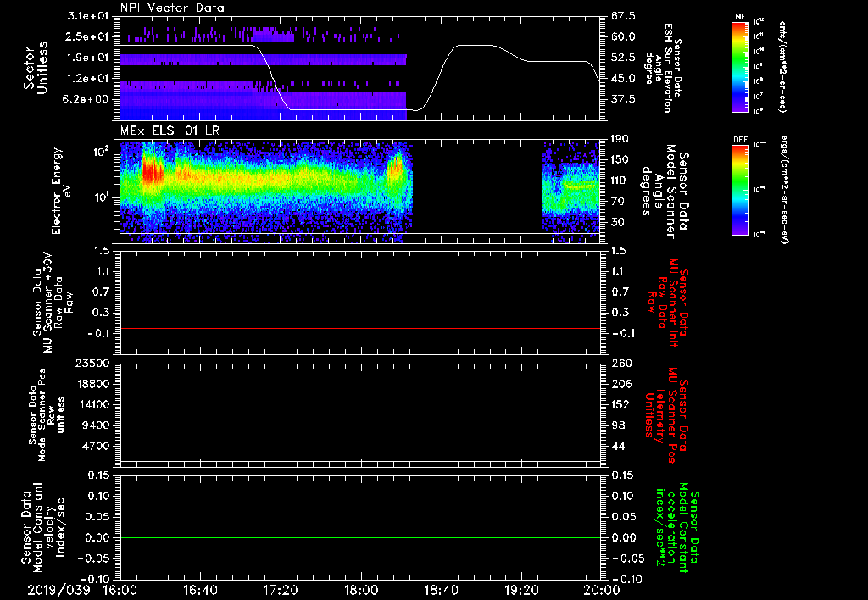The height and width of the screenshot is (600, 868).
Task: Click the "44" telemetry axis tick
Action: [617, 446]
